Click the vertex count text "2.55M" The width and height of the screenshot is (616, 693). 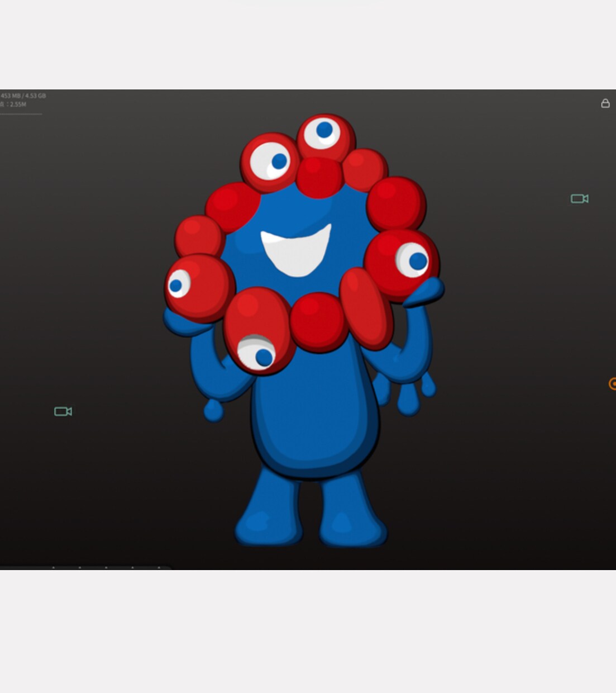click(x=18, y=104)
